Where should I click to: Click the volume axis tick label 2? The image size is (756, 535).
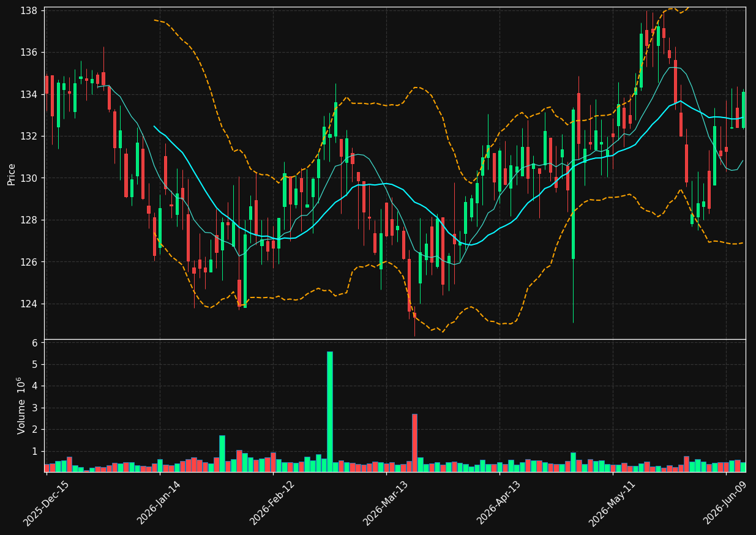(x=36, y=430)
